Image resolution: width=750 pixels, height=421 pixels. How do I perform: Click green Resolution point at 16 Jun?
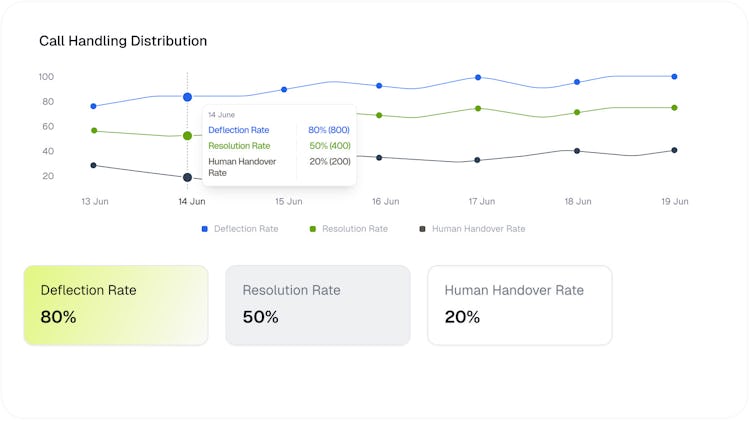click(379, 115)
